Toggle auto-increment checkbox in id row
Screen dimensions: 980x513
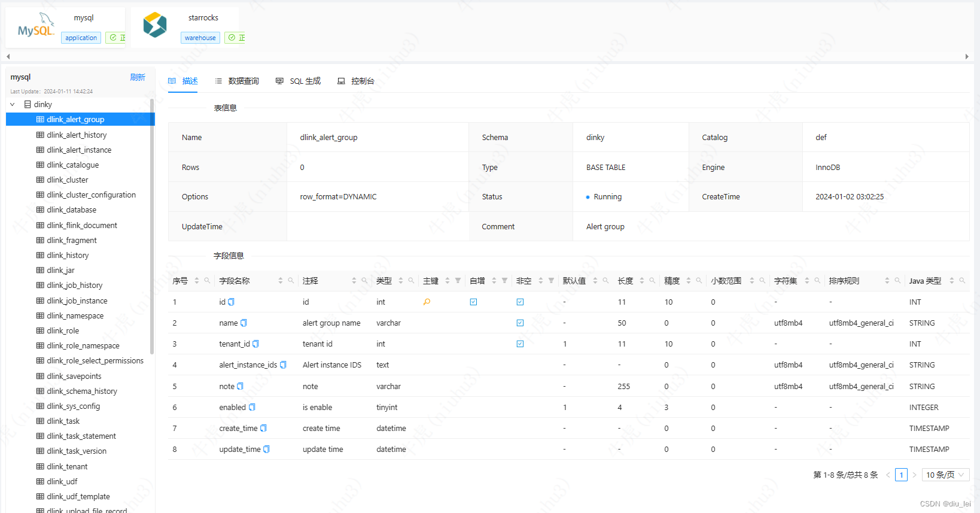point(473,302)
